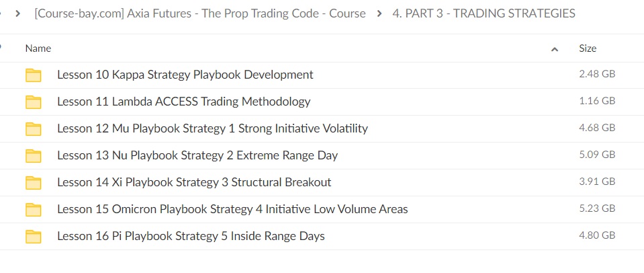Select the Lesson 16 row's 4.80 GB size
Screen dimensions: 644x273
coord(597,235)
